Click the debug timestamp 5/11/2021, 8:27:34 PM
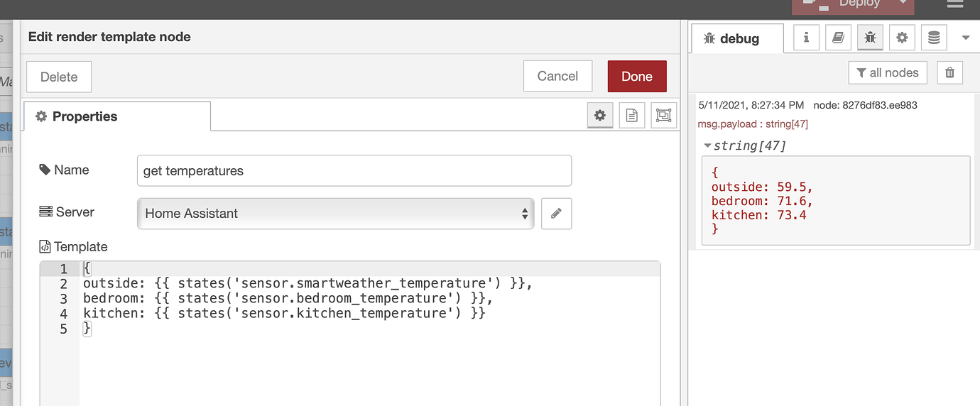Viewport: 980px width, 406px height. pyautogui.click(x=751, y=105)
